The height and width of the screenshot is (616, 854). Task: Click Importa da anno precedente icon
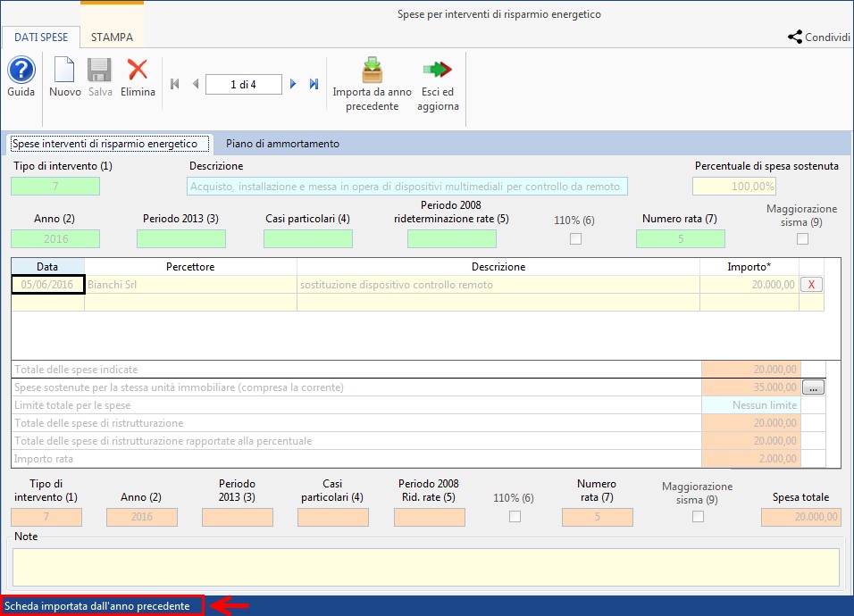point(373,71)
